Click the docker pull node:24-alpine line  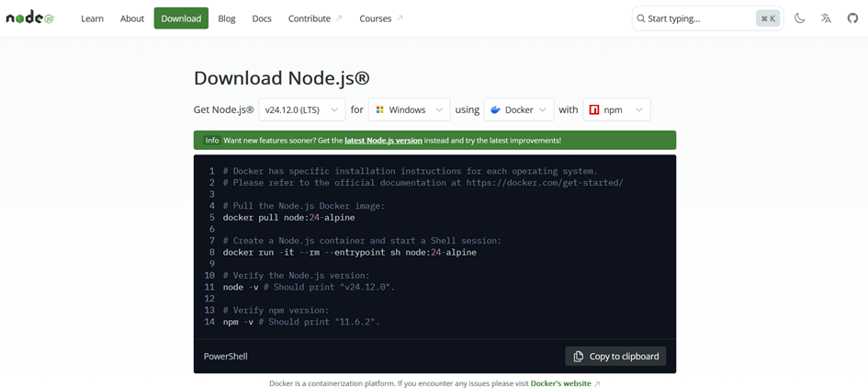pos(289,218)
